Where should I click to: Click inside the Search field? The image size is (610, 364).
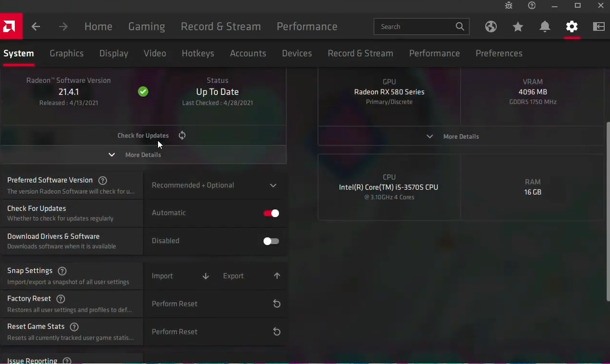pos(414,26)
